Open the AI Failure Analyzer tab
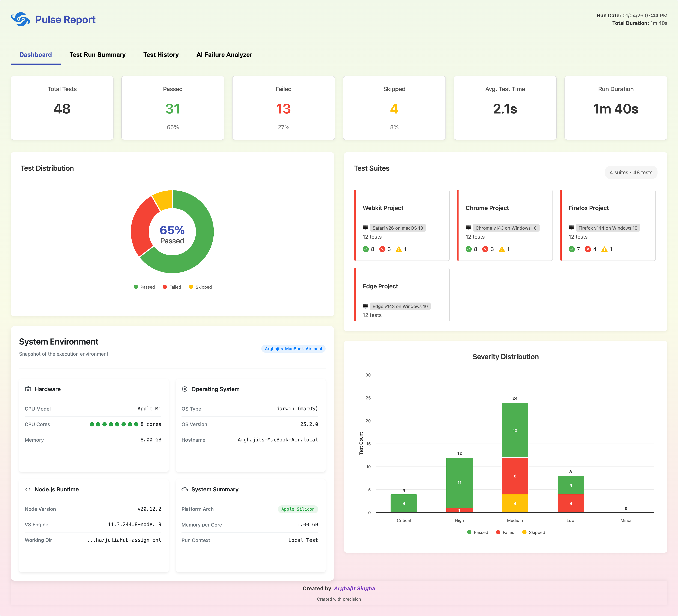The width and height of the screenshot is (678, 616). [224, 55]
